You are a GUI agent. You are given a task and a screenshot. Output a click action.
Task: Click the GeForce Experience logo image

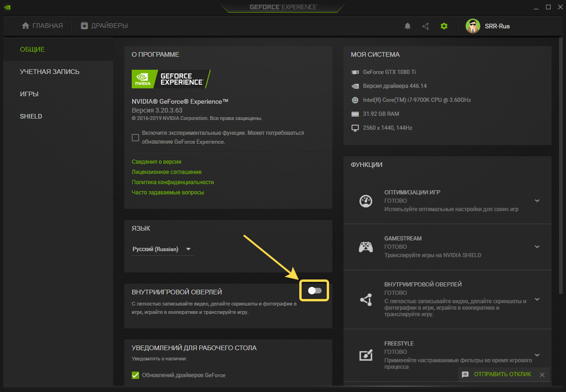coord(171,79)
